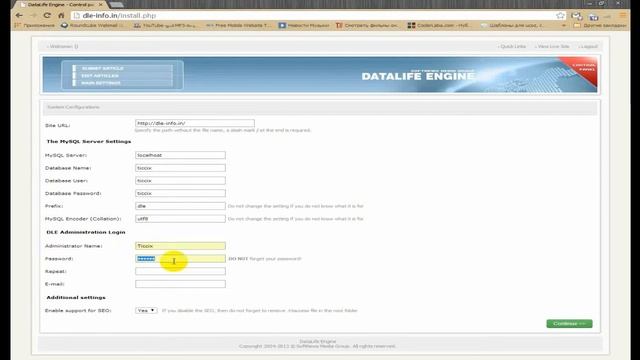The width and height of the screenshot is (640, 360).
Task: Click the Main Settings banner link
Action: [x=101, y=83]
